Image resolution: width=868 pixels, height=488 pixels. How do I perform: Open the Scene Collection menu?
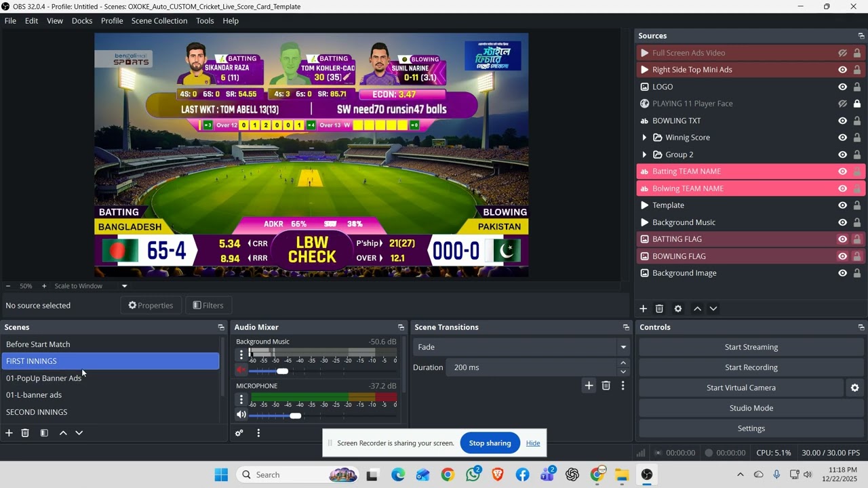click(159, 21)
